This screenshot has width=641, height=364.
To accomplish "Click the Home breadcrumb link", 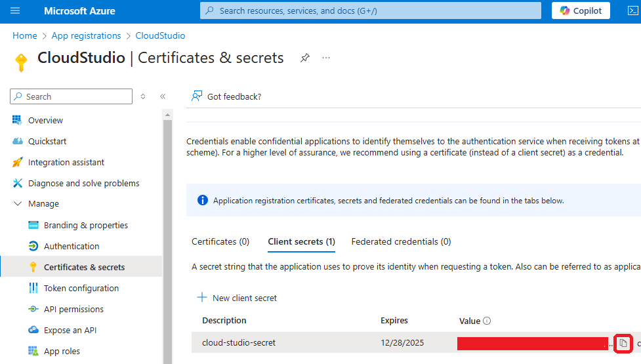I will click(25, 35).
